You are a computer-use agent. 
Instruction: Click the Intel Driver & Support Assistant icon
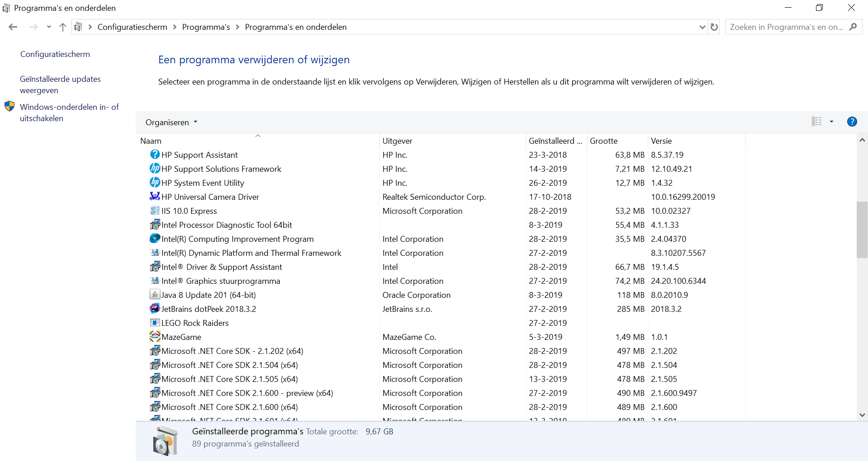155,267
